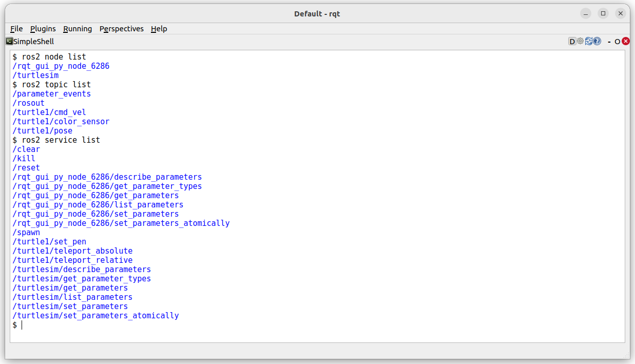
Task: Click '/rqt_gui_py_node_6286/list_parameters' line
Action: [x=98, y=204]
